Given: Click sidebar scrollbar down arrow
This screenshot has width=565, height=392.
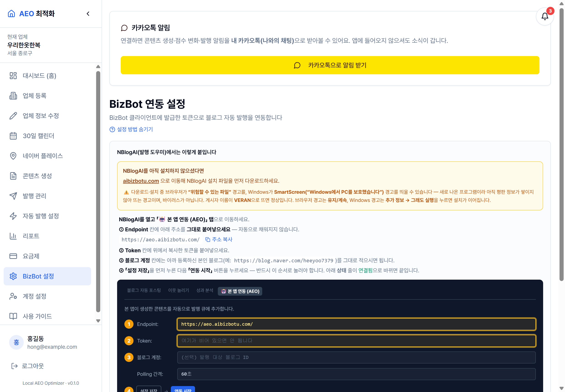Looking at the screenshot, I should [x=98, y=321].
